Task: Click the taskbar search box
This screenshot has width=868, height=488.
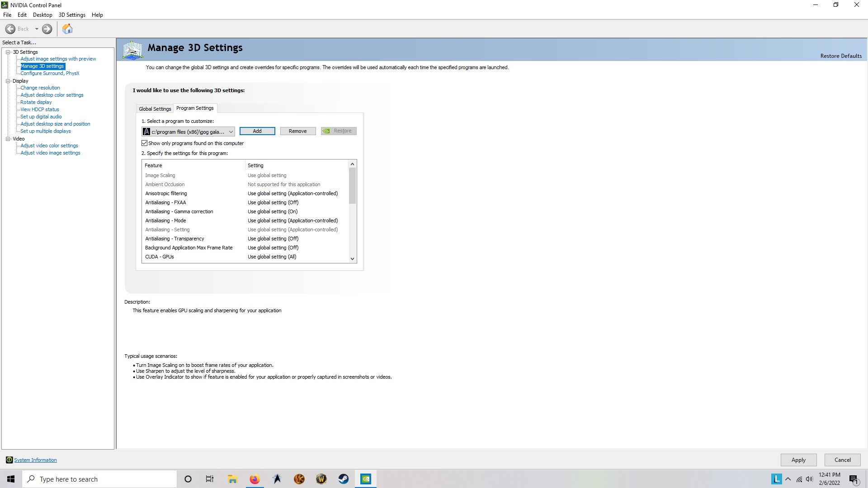Action: (x=99, y=479)
